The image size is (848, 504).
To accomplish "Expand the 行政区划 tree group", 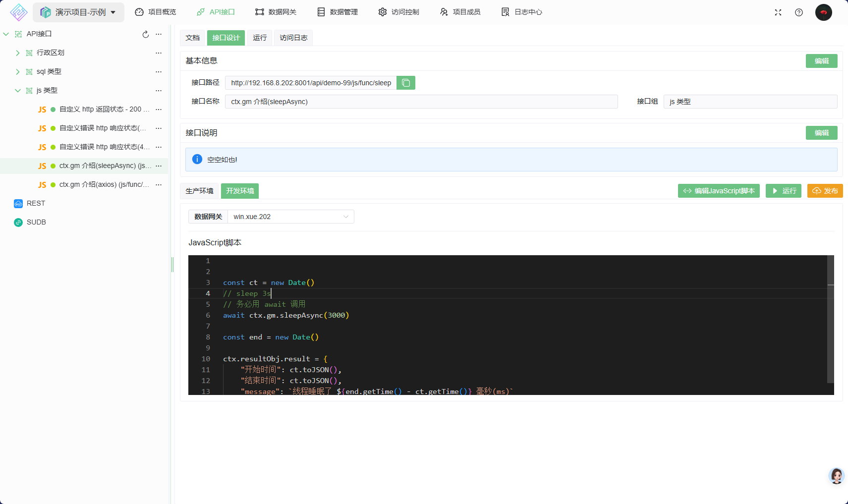I will (18, 53).
